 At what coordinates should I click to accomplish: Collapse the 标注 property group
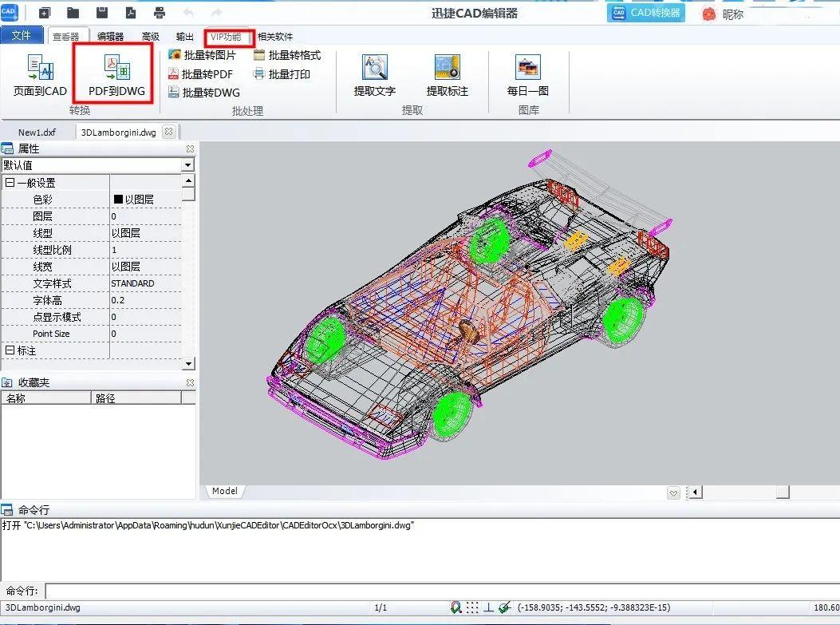point(10,350)
